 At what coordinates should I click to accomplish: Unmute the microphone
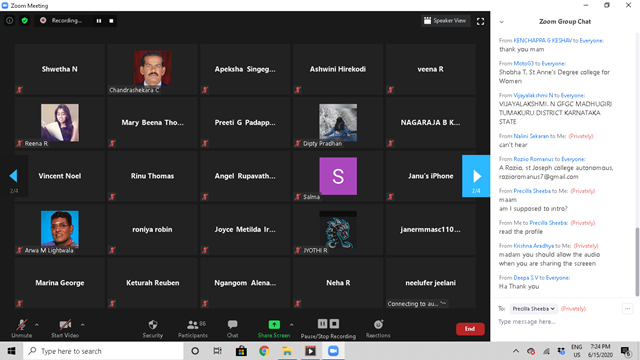(x=21, y=329)
